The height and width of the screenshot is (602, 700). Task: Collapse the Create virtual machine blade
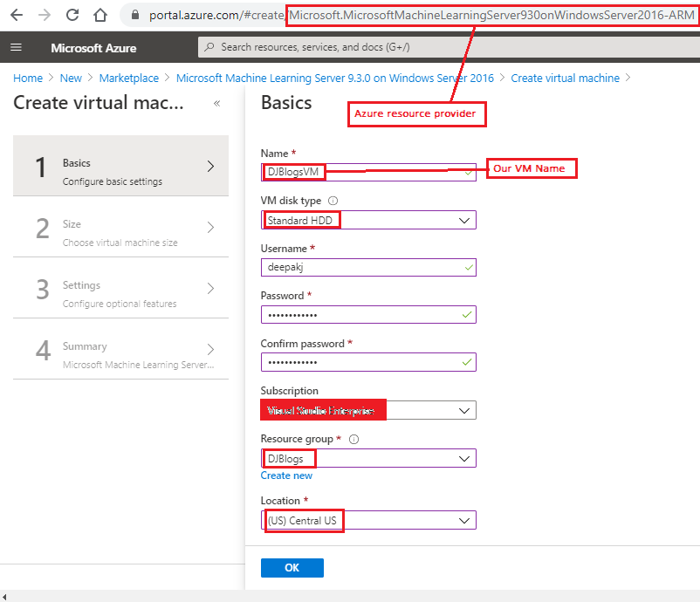[217, 104]
